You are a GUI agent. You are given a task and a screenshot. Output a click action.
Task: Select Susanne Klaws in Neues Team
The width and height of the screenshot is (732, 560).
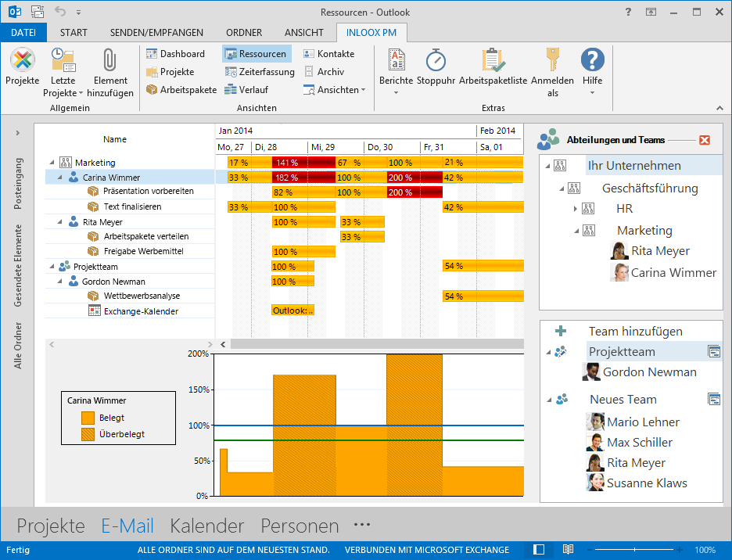[x=647, y=483]
